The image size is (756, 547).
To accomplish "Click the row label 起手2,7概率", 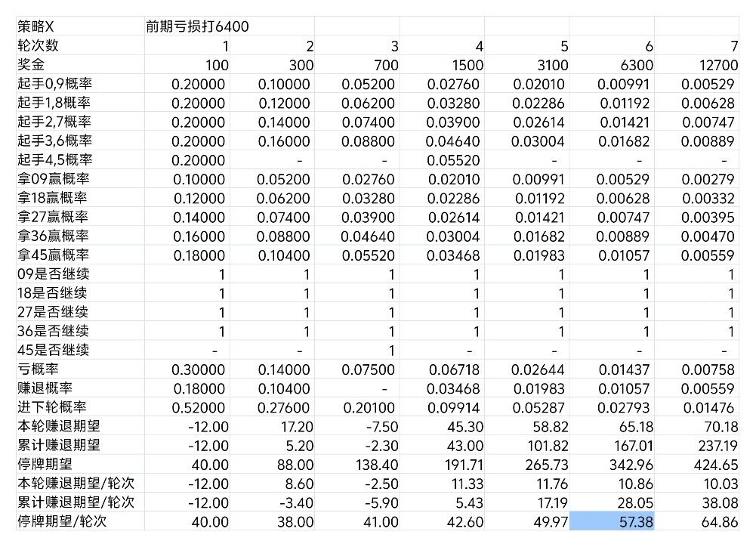I will pyautogui.click(x=54, y=122).
